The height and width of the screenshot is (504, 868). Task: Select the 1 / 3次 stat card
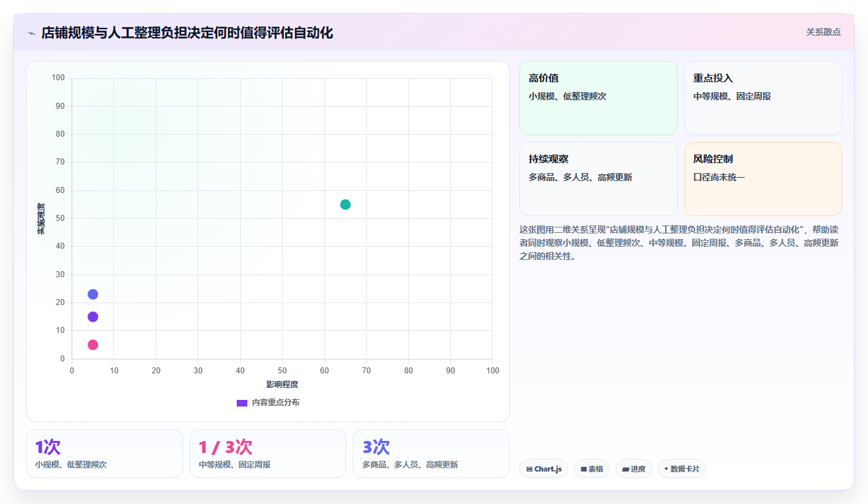click(268, 454)
